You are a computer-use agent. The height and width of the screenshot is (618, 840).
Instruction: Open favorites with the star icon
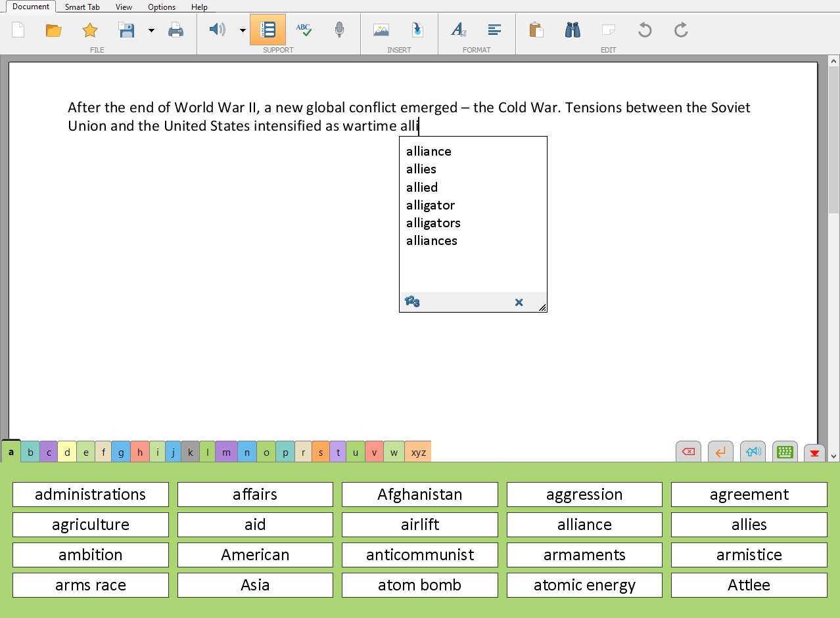tap(90, 30)
